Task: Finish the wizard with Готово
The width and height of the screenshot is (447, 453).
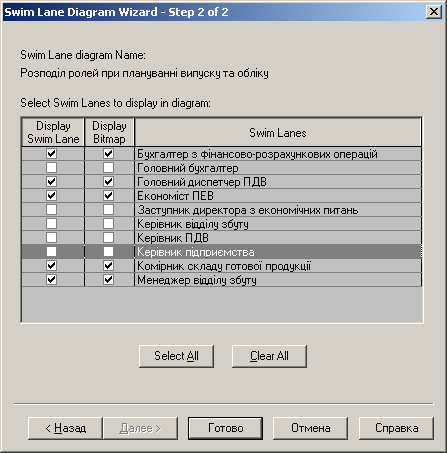Action: tap(225, 428)
